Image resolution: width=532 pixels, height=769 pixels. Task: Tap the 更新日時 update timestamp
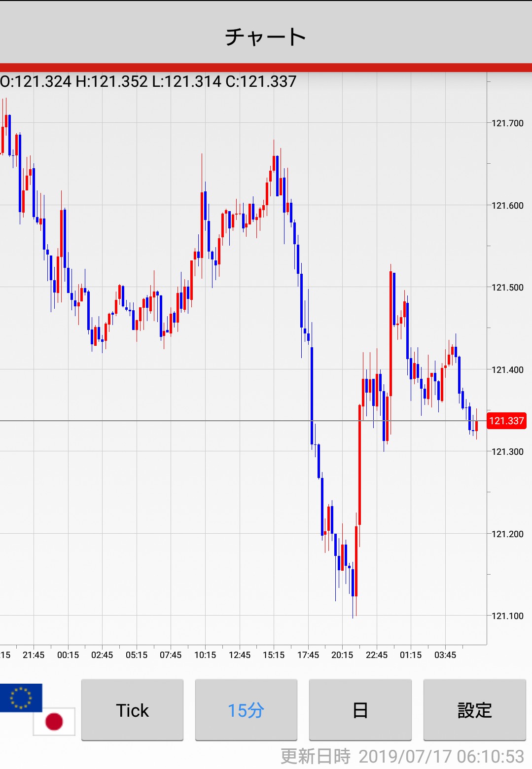tap(402, 756)
